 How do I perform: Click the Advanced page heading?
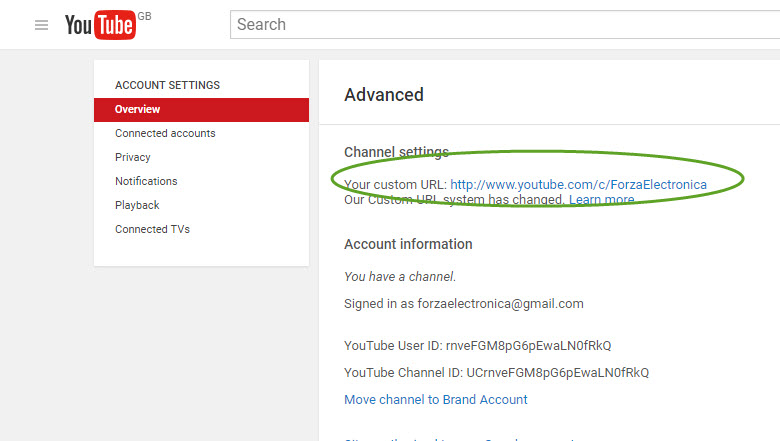(384, 94)
